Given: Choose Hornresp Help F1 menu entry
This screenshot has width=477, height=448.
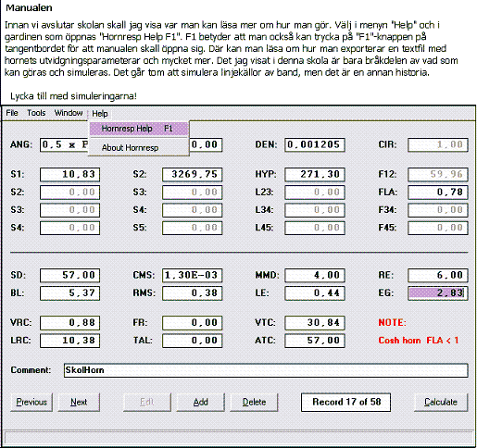Looking at the screenshot, I should coord(139,129).
